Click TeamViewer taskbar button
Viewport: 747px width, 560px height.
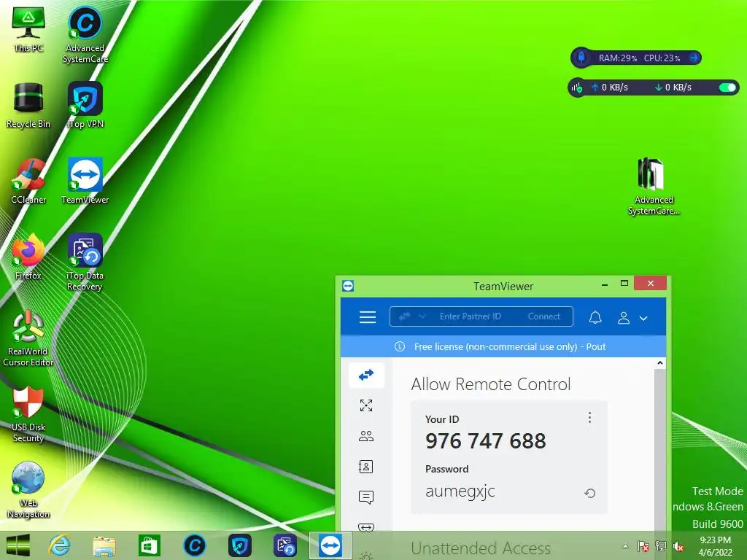point(330,545)
